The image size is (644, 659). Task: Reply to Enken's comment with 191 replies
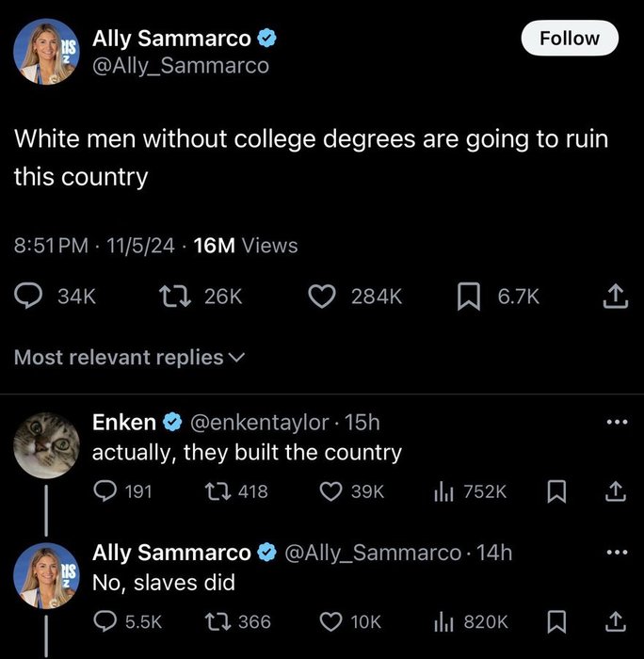105,491
